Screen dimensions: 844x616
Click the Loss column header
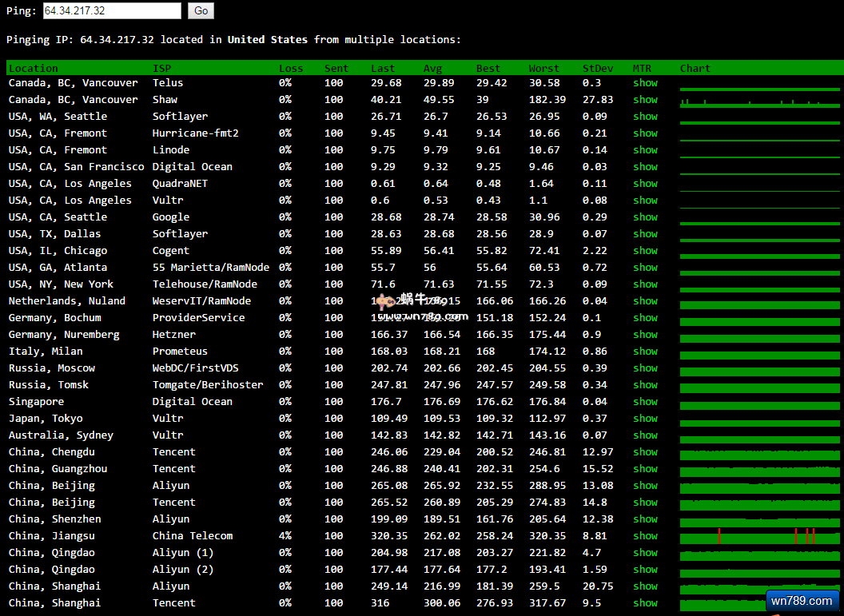pyautogui.click(x=291, y=69)
